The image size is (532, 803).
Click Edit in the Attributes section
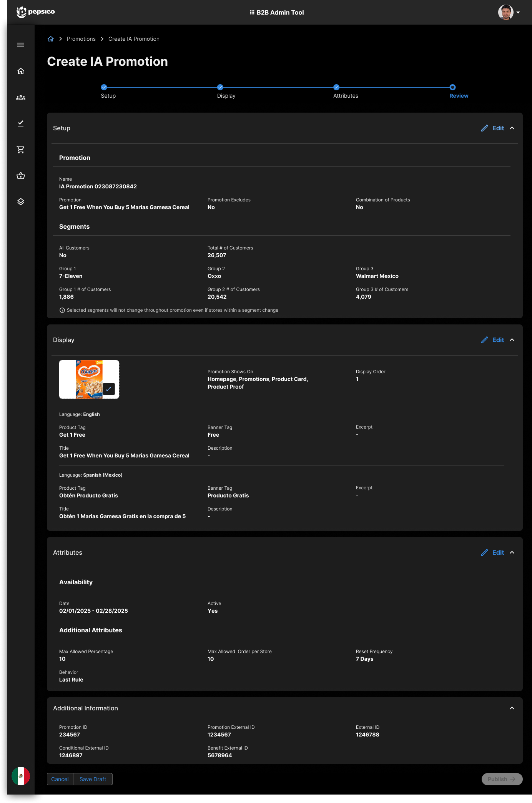pyautogui.click(x=493, y=552)
